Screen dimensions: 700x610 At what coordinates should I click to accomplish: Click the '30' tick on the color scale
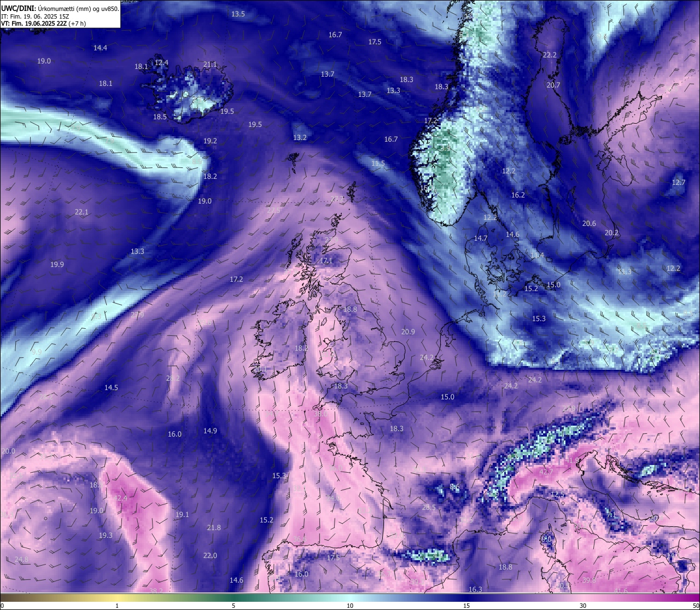583,606
